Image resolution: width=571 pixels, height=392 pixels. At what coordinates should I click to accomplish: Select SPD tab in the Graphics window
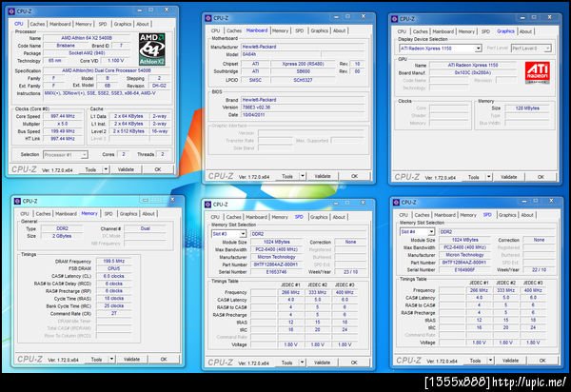pos(485,31)
